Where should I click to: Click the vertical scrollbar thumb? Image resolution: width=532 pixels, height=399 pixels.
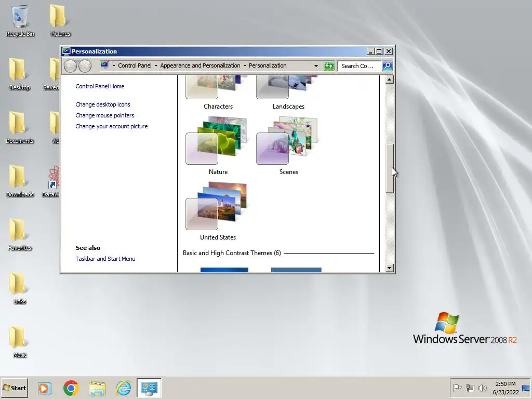pyautogui.click(x=390, y=169)
